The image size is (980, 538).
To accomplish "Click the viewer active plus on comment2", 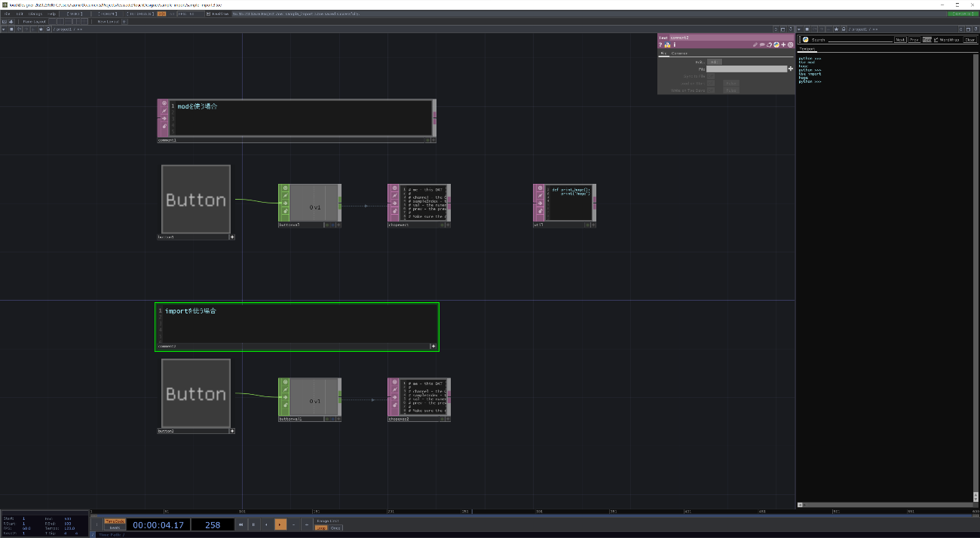I will click(433, 347).
